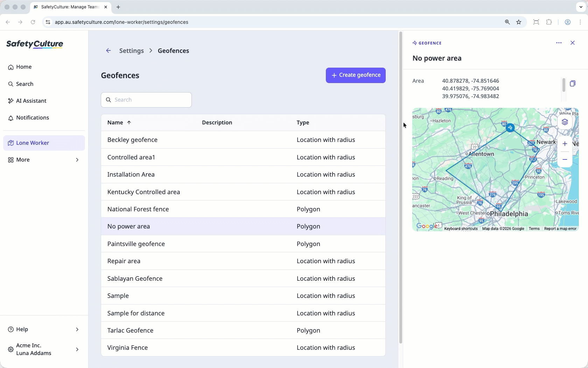The height and width of the screenshot is (368, 588).
Task: Close the geofence details panel
Action: click(573, 43)
